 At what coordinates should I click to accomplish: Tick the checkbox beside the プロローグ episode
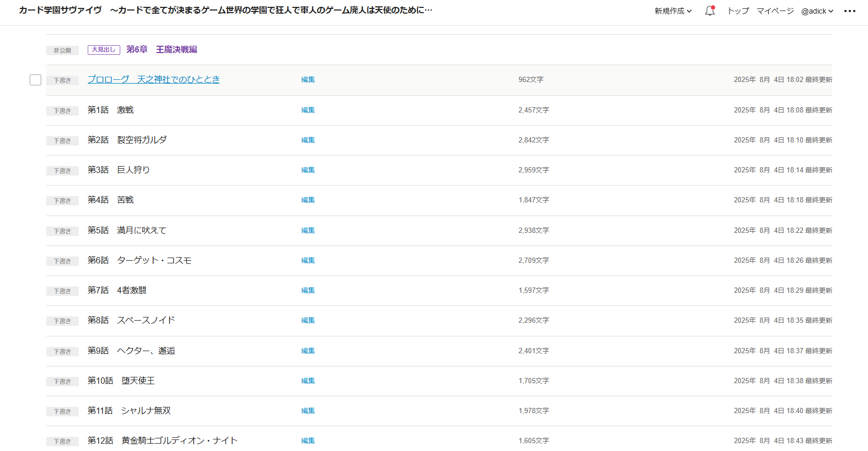pyautogui.click(x=35, y=80)
